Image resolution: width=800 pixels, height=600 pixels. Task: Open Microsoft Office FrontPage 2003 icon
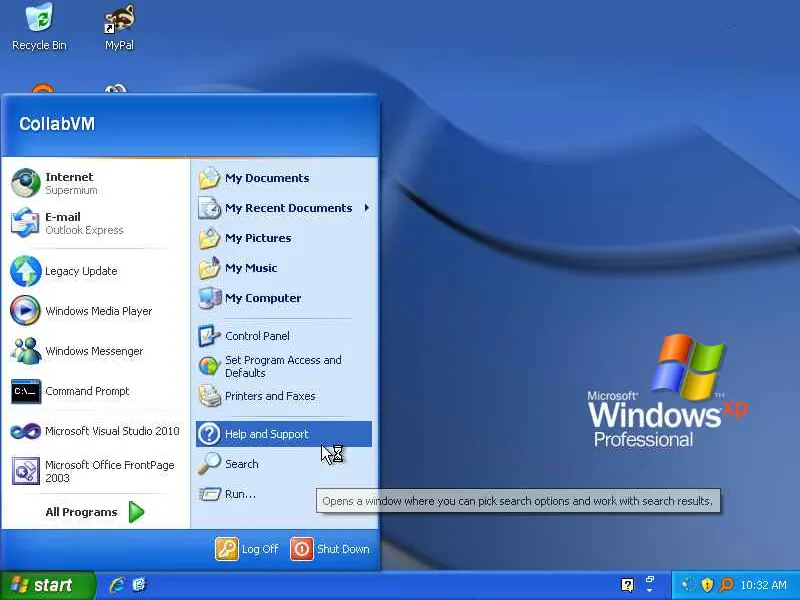click(x=26, y=470)
